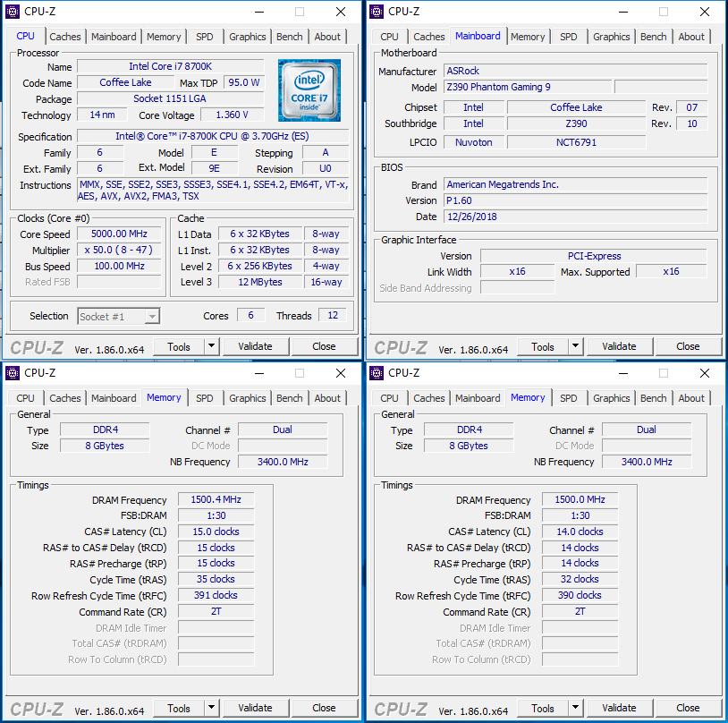The image size is (728, 723).
Task: Click Validate button in bottom-left Memory window
Action: (x=256, y=708)
